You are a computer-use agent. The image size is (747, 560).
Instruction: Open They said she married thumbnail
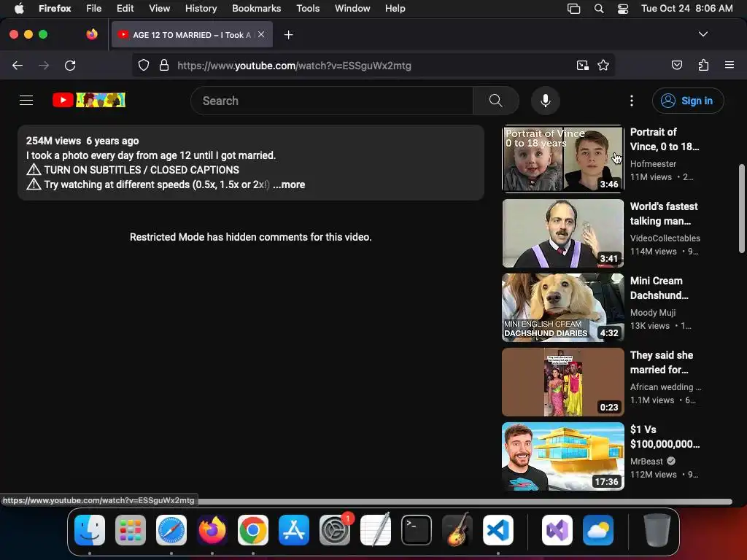tap(563, 382)
